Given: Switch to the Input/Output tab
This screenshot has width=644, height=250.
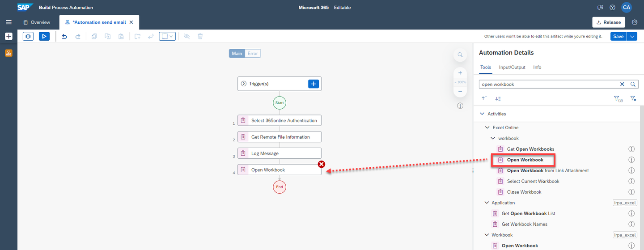Looking at the screenshot, I should tap(512, 67).
